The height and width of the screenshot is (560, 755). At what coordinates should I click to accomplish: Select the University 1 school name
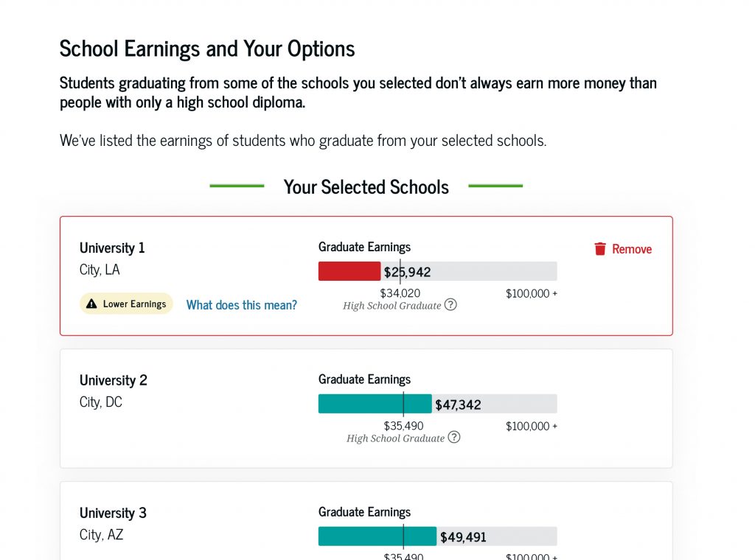[x=112, y=248]
